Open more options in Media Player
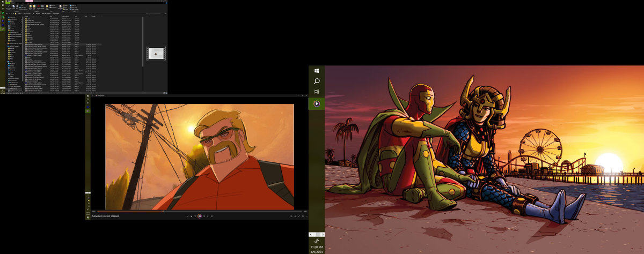Image resolution: width=644 pixels, height=254 pixels. tap(307, 216)
